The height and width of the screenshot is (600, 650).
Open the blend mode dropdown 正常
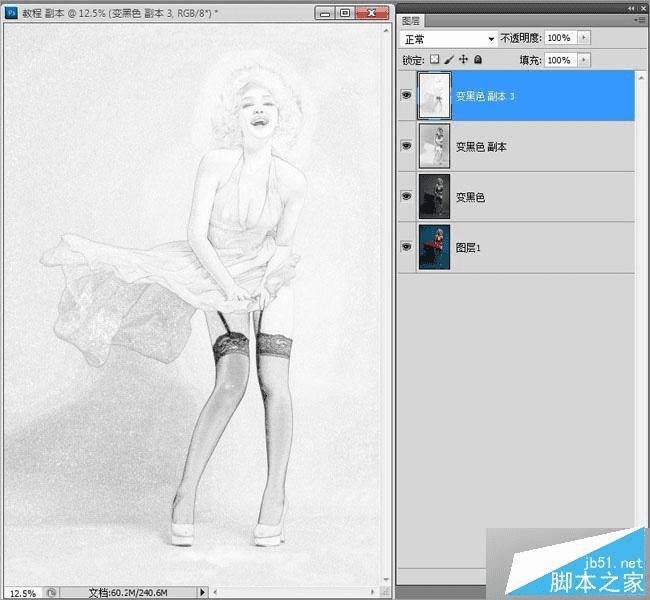pos(449,39)
